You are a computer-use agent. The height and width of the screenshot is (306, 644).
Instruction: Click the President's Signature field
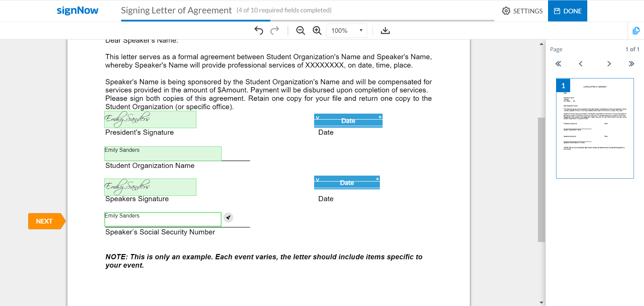point(150,119)
